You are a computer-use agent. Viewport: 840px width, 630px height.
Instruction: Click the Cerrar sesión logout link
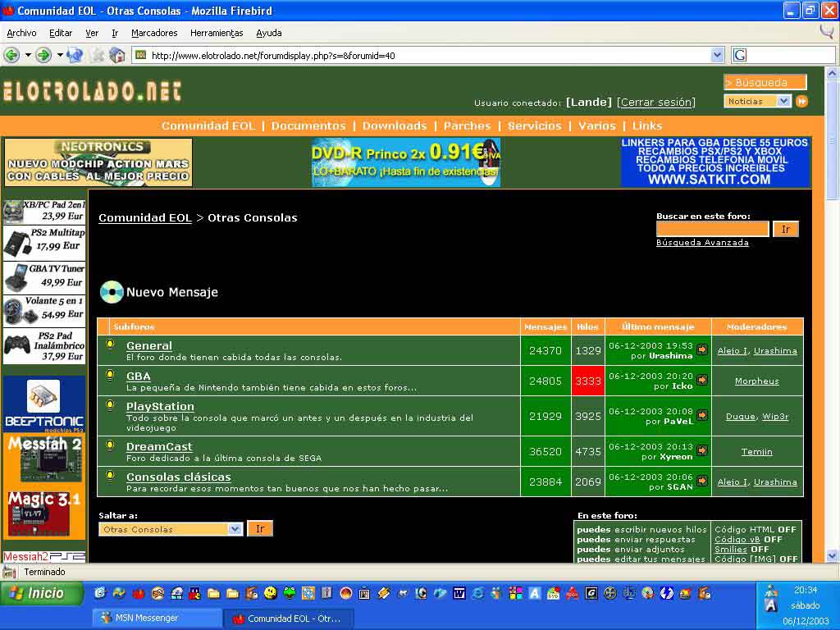(656, 103)
